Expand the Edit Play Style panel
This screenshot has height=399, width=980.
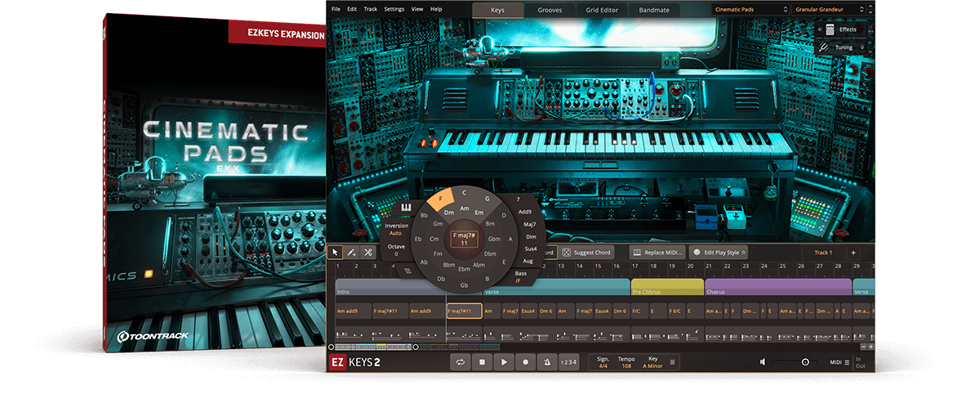[x=719, y=253]
